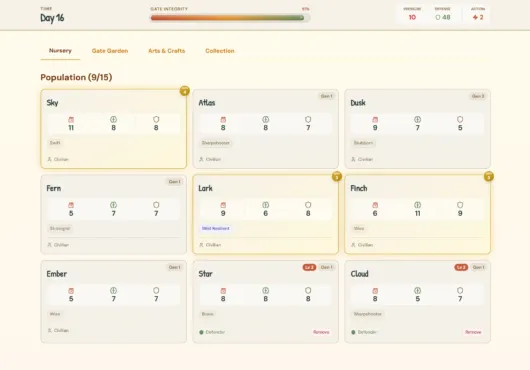The image size is (530, 370).
Task: Click the red stat icon on Dusk's card
Action: point(375,120)
